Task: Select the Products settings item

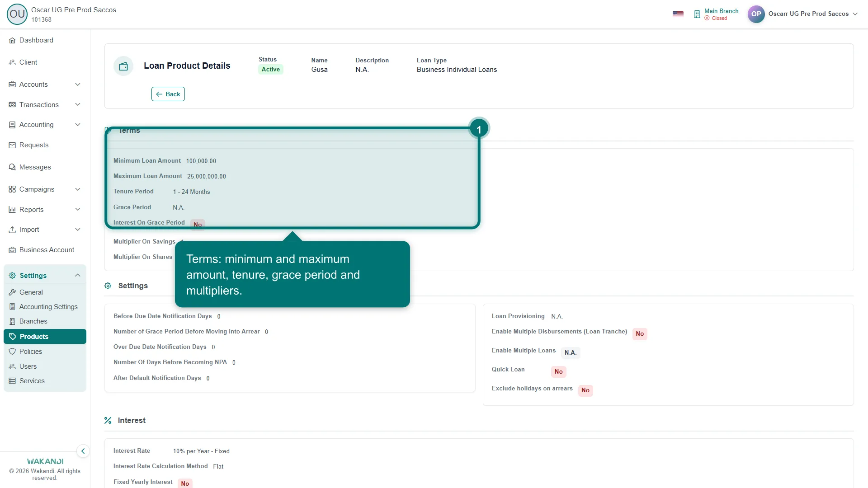Action: coord(45,337)
